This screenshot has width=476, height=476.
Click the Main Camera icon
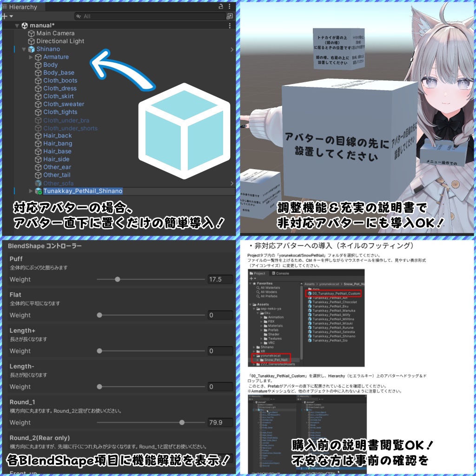coord(31,33)
